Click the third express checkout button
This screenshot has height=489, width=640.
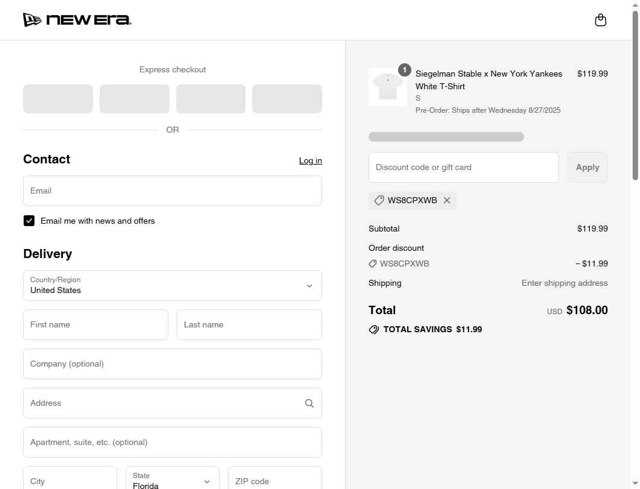(211, 99)
